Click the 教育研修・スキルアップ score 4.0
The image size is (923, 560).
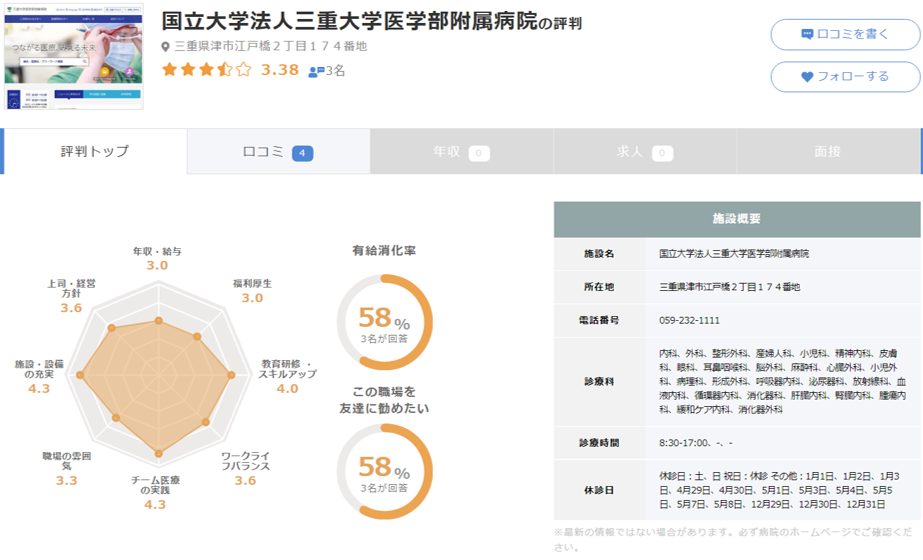pyautogui.click(x=287, y=389)
